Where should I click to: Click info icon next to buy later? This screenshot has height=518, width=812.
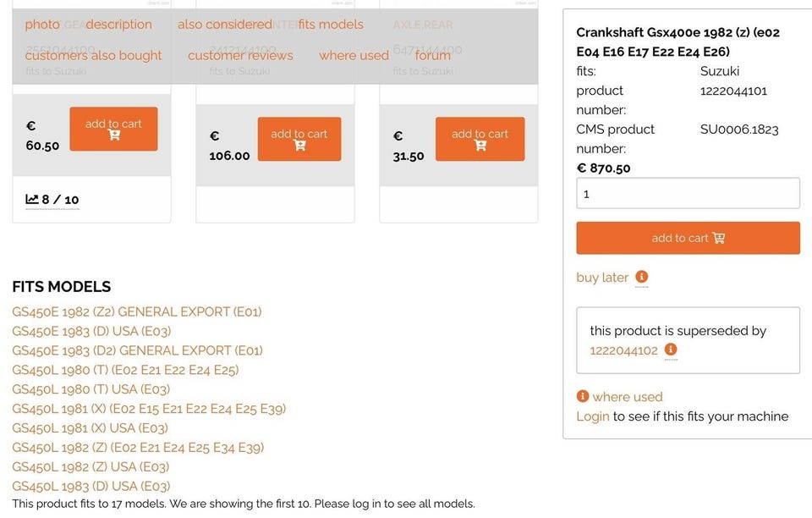641,277
